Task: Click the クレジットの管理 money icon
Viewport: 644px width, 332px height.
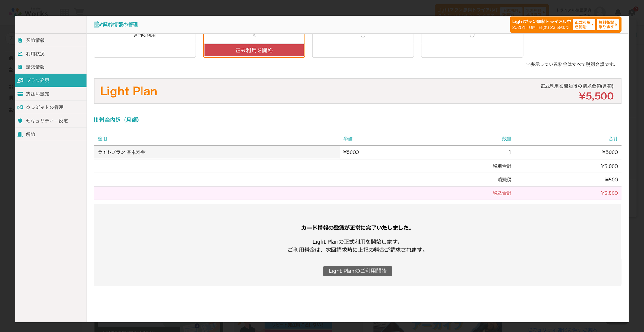Action: point(20,108)
